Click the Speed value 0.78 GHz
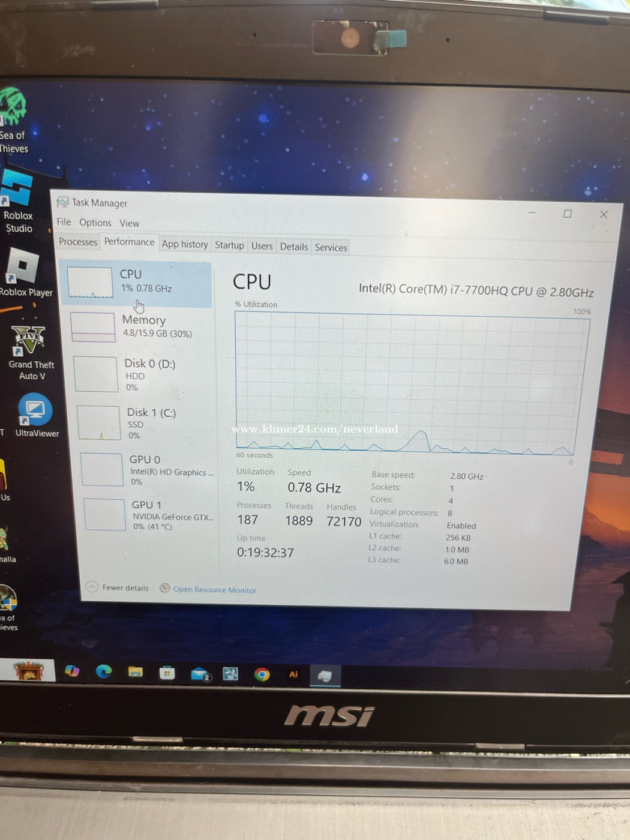Image resolution: width=630 pixels, height=840 pixels. (314, 488)
